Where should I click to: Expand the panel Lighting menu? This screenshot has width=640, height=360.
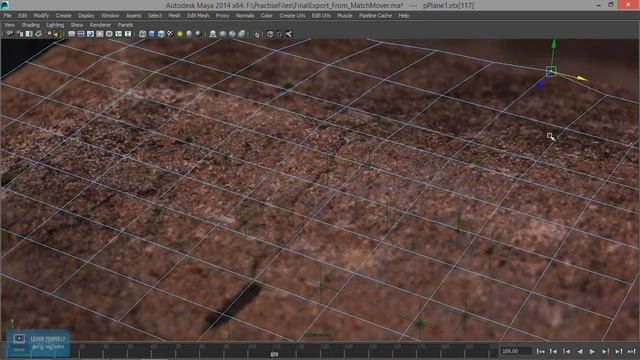[x=55, y=25]
